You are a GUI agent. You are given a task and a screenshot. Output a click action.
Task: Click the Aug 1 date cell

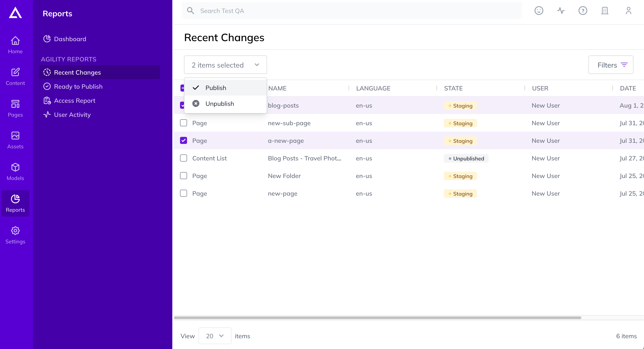631,105
